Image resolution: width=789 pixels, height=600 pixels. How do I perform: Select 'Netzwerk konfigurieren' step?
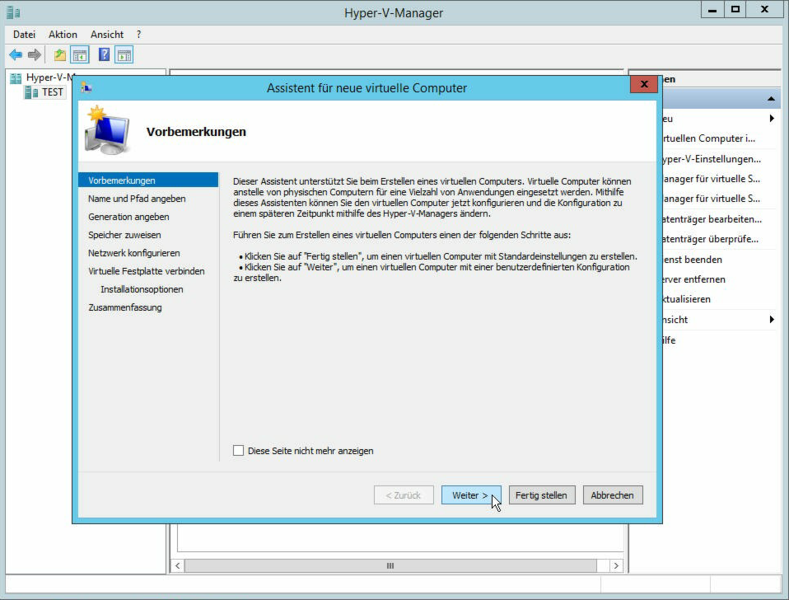pos(134,253)
